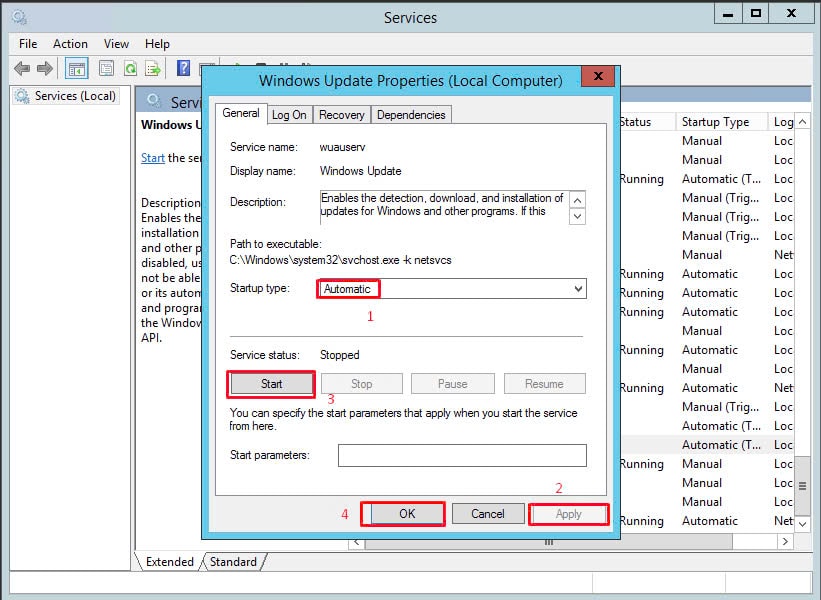Open the View menu
This screenshot has width=821, height=600.
[x=116, y=44]
